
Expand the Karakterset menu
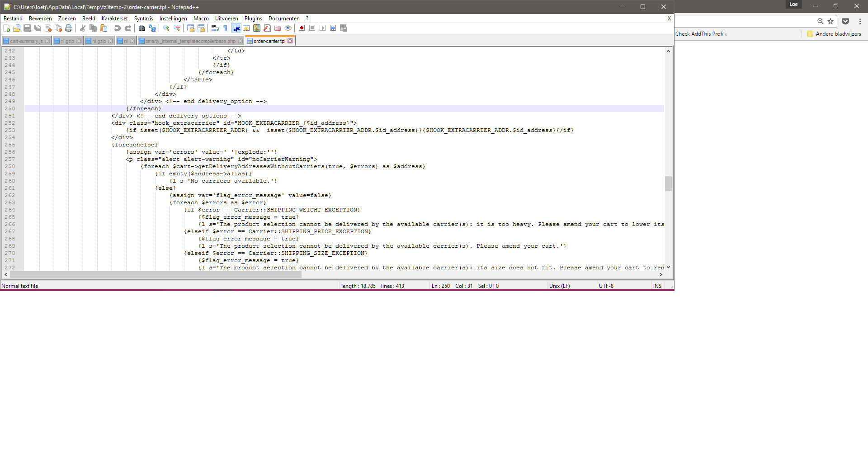pos(115,19)
